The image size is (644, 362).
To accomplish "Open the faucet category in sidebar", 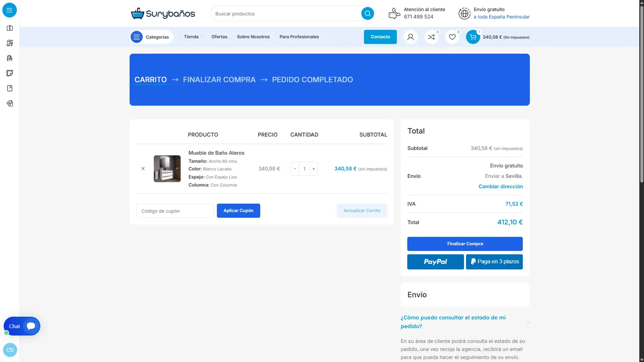I will [10, 43].
